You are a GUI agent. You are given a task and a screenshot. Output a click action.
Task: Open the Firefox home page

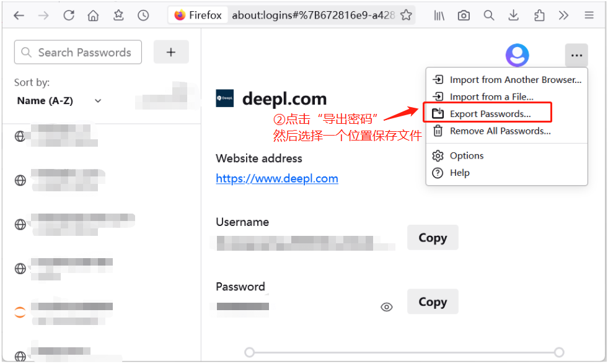93,15
